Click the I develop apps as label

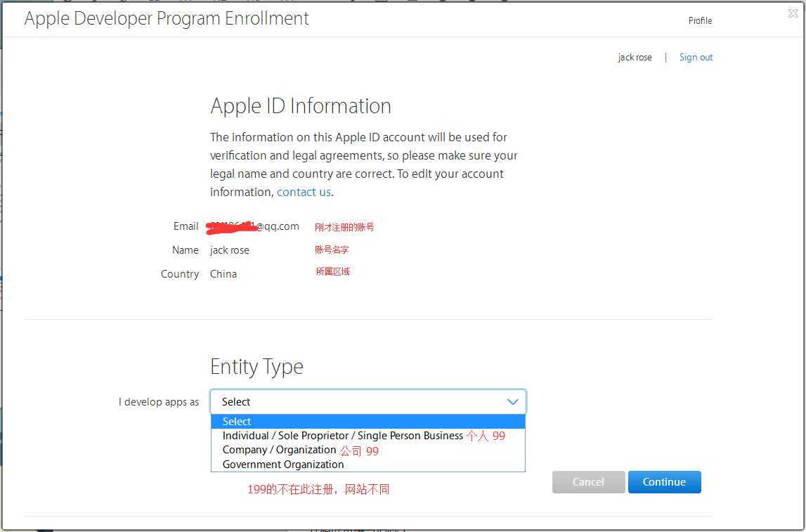[158, 402]
